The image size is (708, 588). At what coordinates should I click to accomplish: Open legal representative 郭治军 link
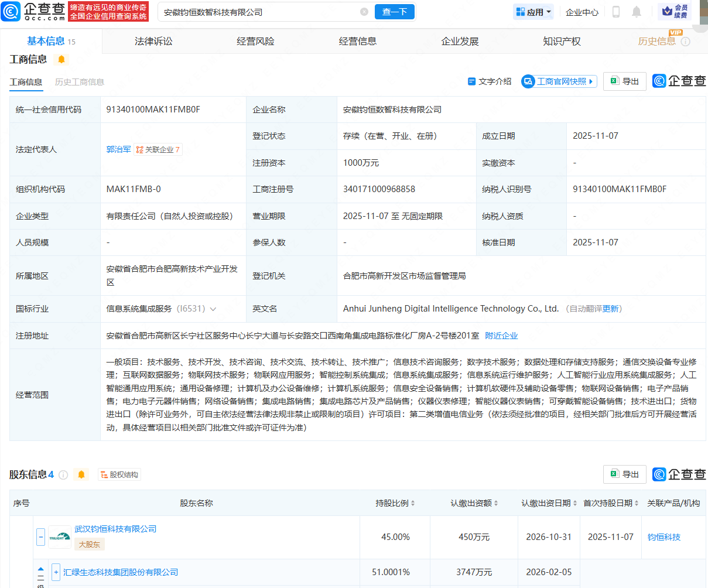pos(118,149)
